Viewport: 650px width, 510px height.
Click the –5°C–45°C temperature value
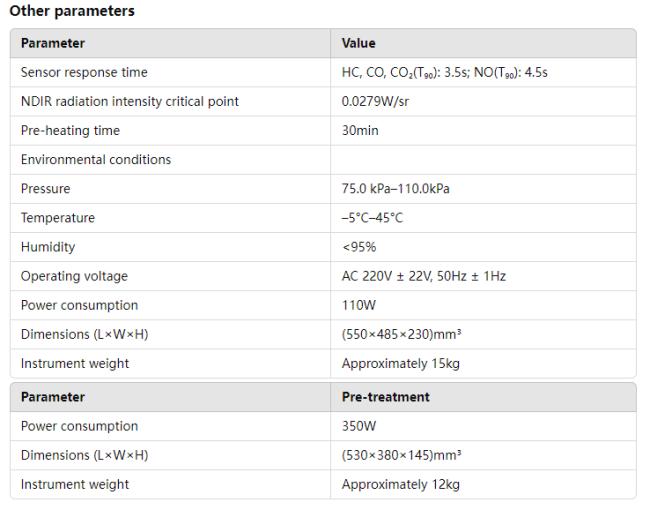tap(372, 218)
